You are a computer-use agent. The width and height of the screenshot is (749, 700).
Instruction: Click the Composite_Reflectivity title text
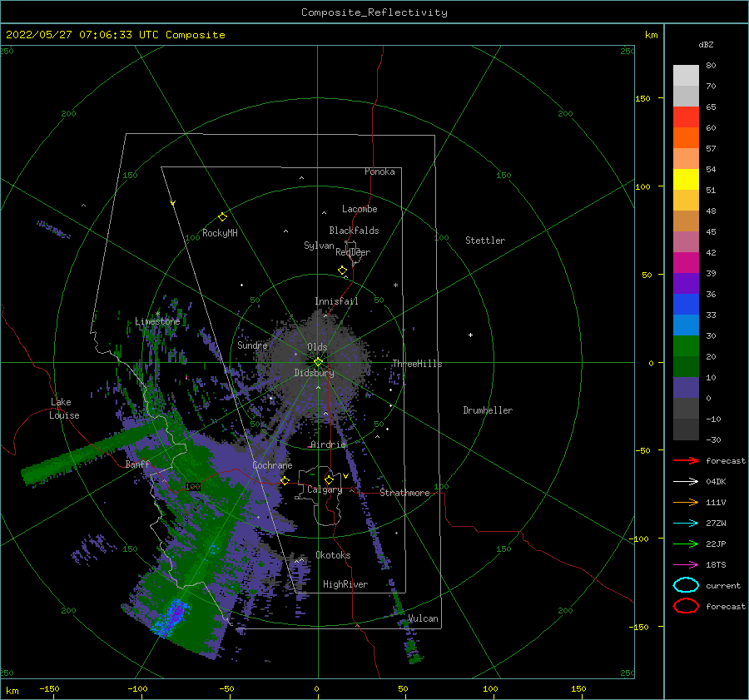[x=374, y=12]
